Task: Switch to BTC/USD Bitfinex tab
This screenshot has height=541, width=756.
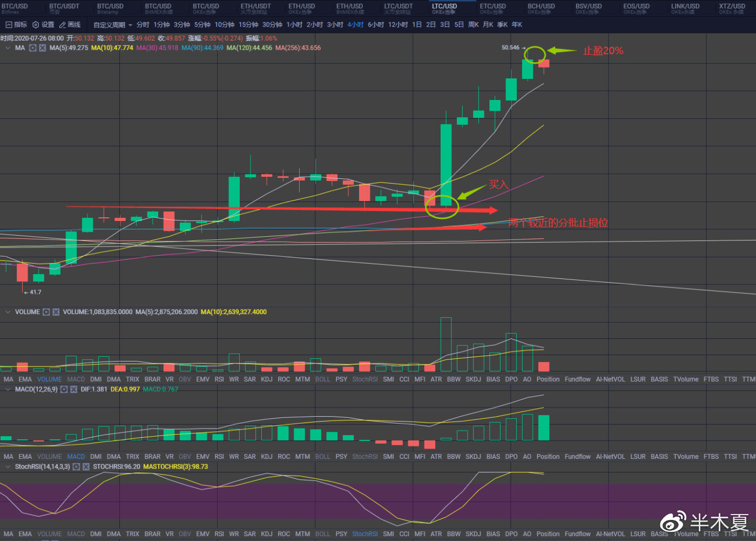Action: 15,9
